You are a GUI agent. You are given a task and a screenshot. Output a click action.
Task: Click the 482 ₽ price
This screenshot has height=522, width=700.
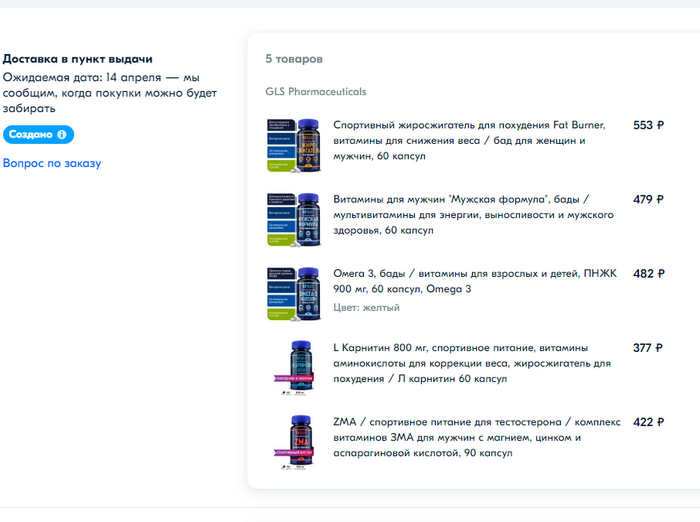point(649,273)
